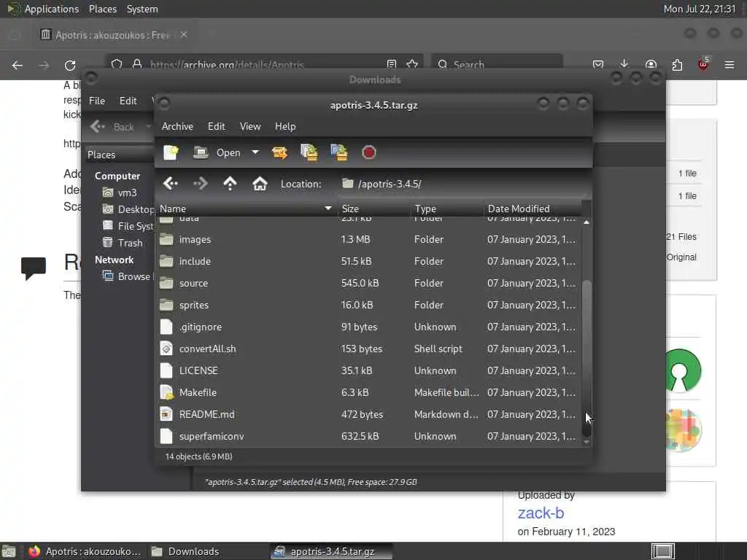Open an archive using the Open button
The height and width of the screenshot is (560, 747).
[217, 153]
